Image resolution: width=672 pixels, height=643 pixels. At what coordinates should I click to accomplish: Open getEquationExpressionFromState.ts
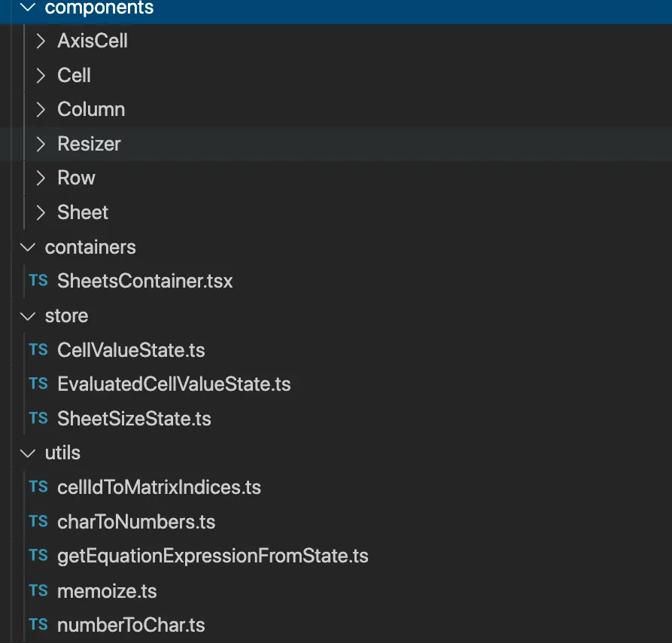coord(212,556)
